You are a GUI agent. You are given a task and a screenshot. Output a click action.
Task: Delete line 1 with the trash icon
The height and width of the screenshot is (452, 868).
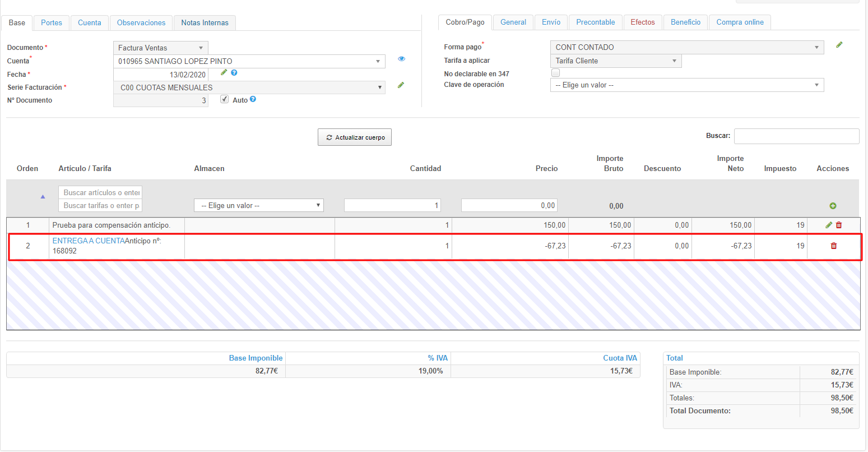tap(839, 225)
